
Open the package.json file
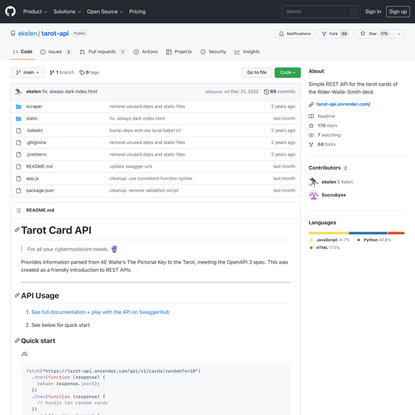(x=40, y=191)
